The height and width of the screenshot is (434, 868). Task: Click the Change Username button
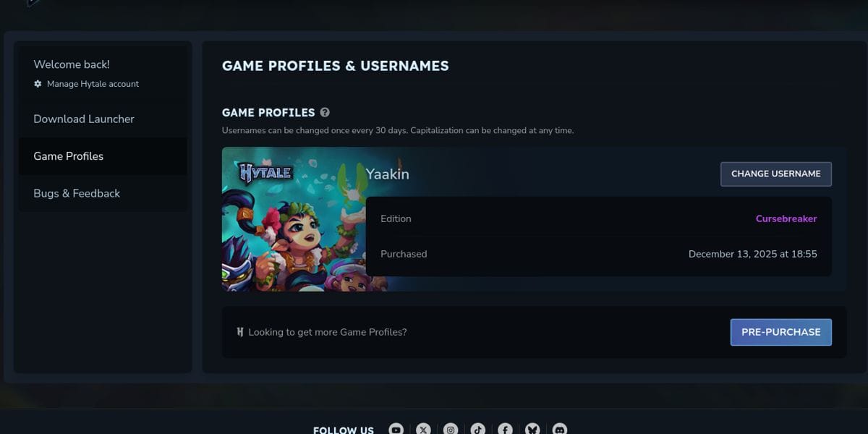tap(776, 174)
